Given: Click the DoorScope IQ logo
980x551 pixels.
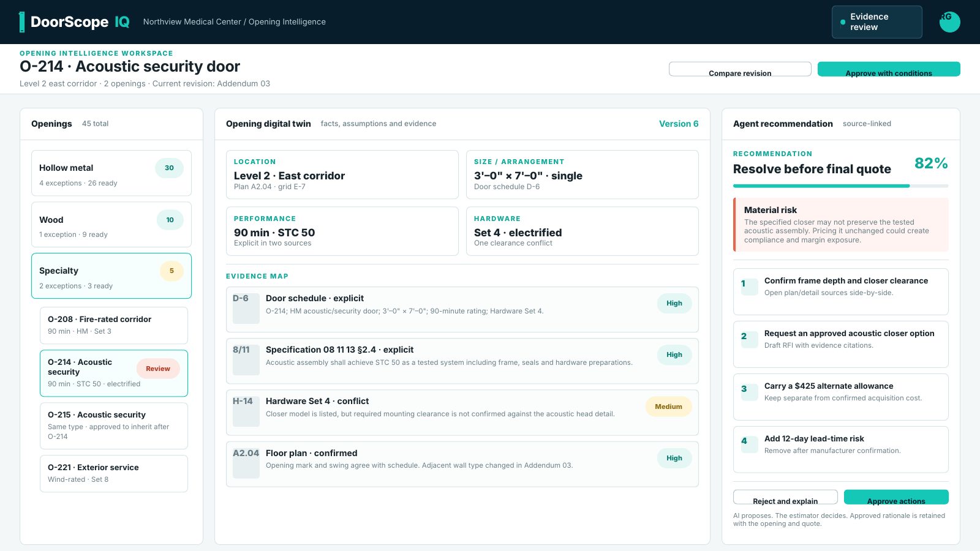Looking at the screenshot, I should pos(75,22).
